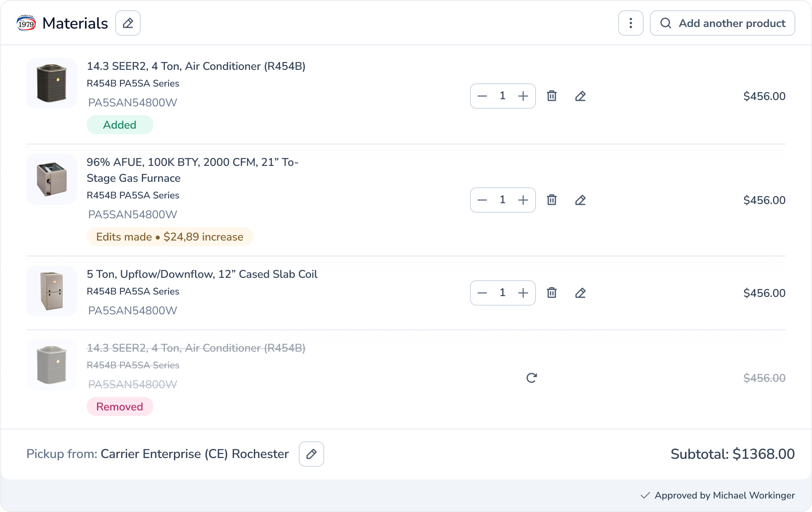The width and height of the screenshot is (812, 512).
Task: Edit the Materials section title
Action: pos(128,23)
